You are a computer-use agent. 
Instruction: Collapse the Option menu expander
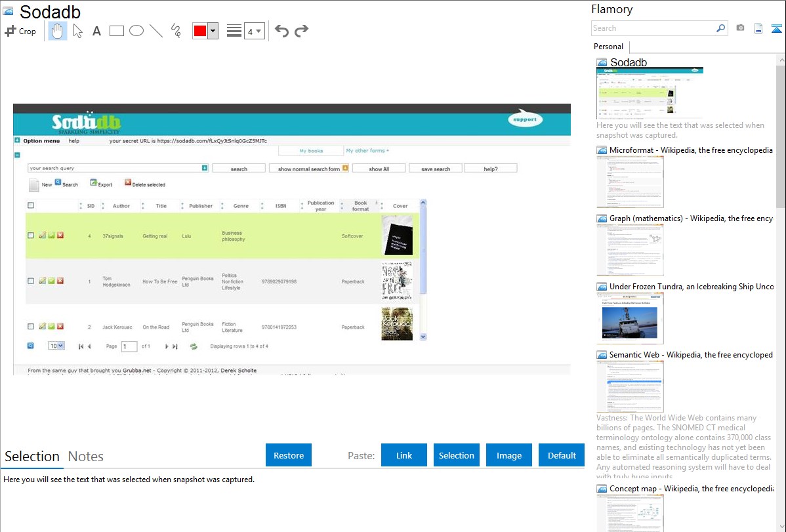pyautogui.click(x=17, y=140)
